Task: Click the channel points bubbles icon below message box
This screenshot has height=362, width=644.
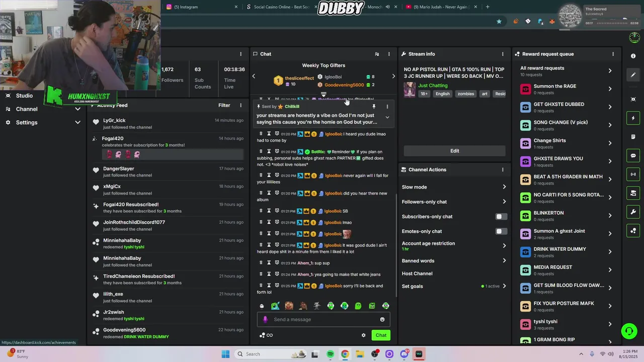Action: (262, 335)
